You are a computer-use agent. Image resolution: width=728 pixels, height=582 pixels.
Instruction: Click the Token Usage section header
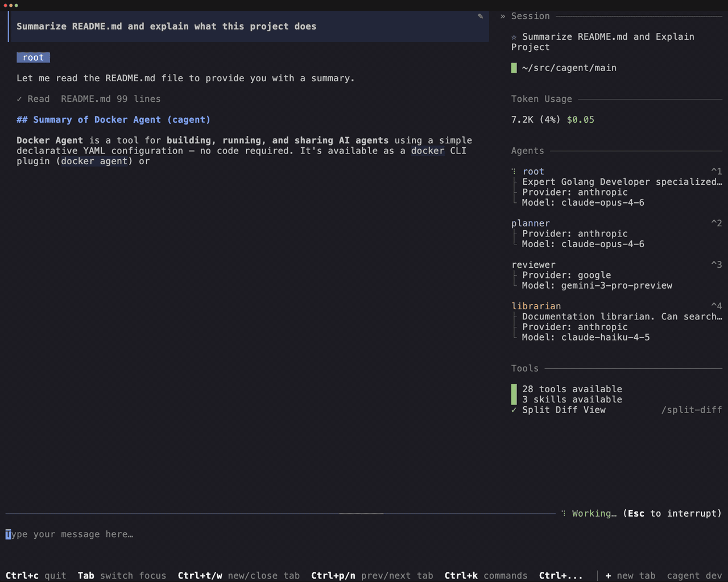pos(541,99)
